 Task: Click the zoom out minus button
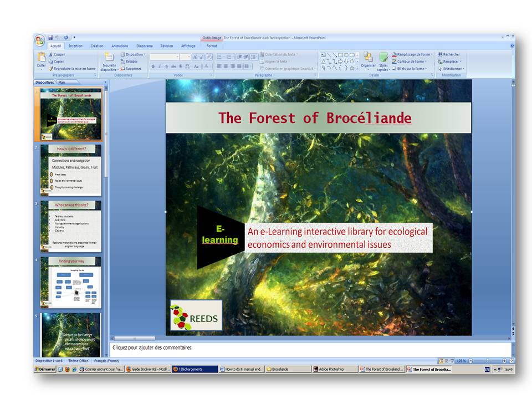(470, 361)
